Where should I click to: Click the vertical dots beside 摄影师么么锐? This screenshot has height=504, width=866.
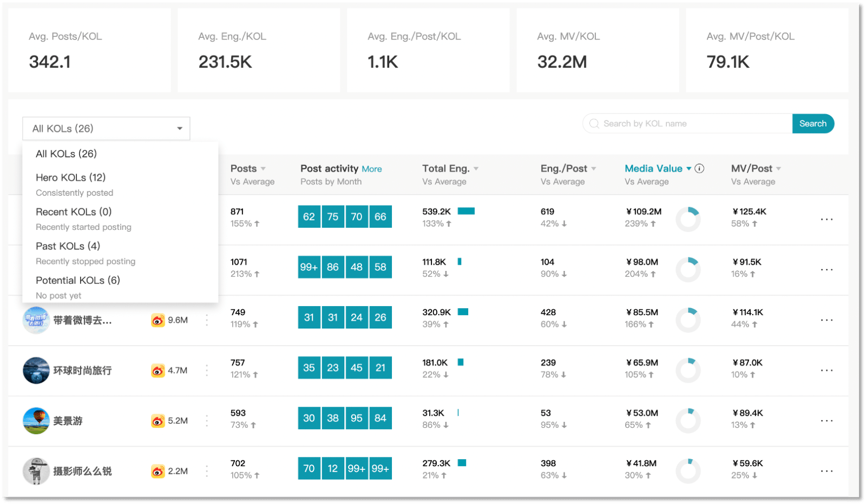[x=207, y=471]
